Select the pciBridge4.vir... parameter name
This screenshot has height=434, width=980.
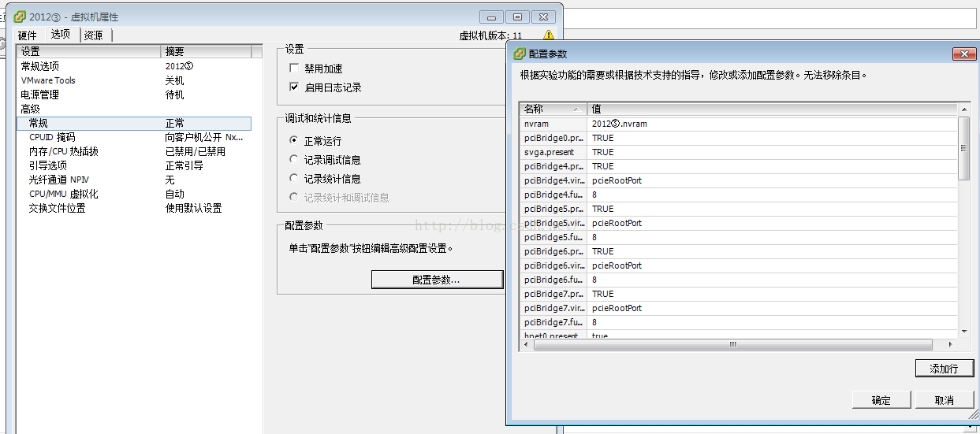[553, 180]
